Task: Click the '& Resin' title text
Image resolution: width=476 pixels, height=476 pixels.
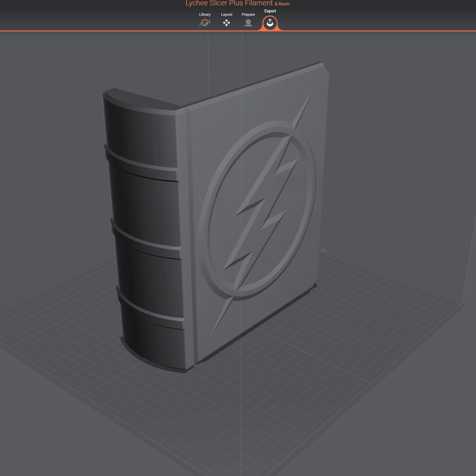Action: click(282, 4)
